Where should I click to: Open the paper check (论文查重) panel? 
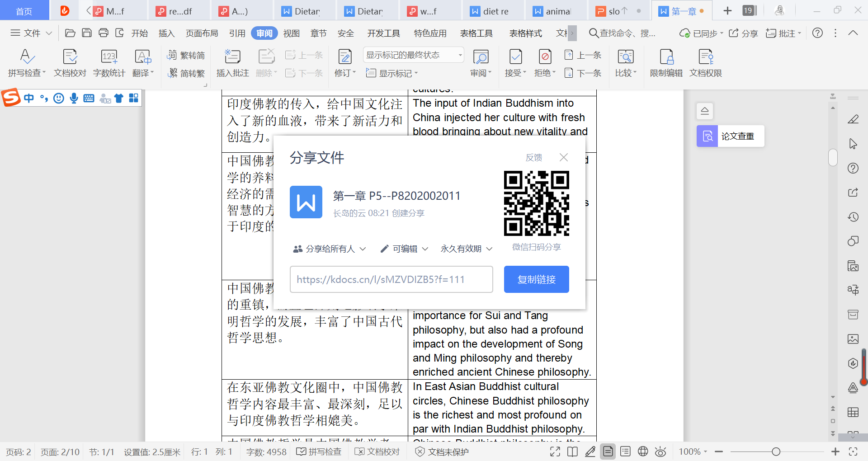click(x=731, y=136)
